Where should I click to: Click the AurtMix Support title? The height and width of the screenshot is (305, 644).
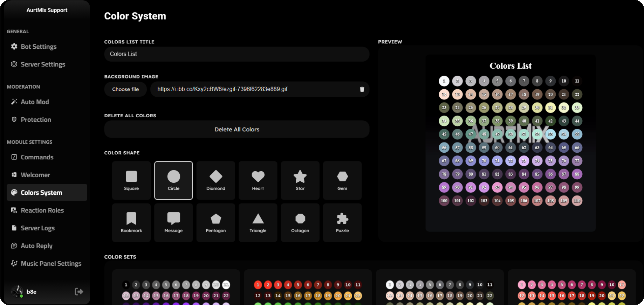47,10
